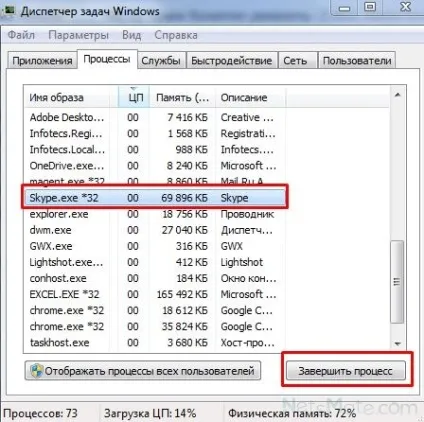Select chrome.exe using 35 824 КБ
Image resolution: width=424 pixels, height=422 pixels.
pyautogui.click(x=155, y=326)
